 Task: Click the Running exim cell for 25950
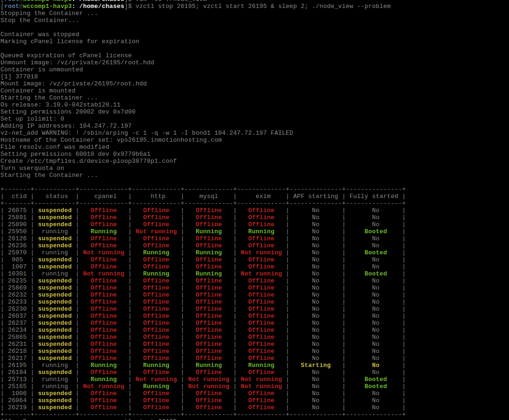[x=261, y=231]
